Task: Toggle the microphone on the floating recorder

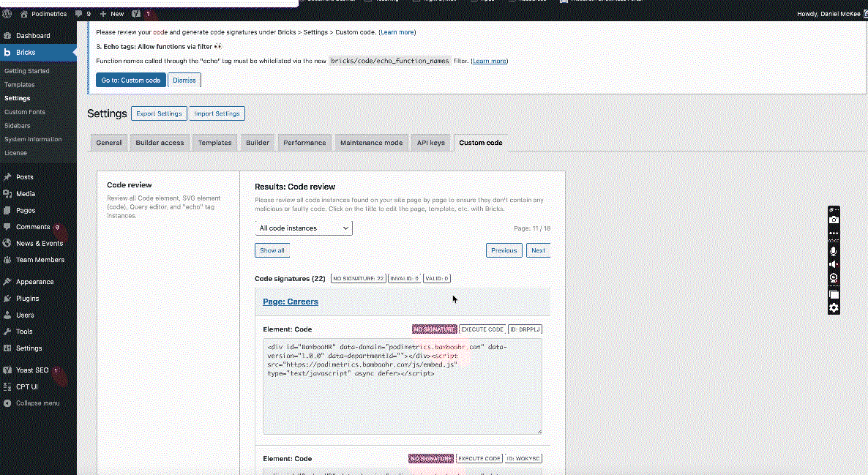Action: click(834, 251)
